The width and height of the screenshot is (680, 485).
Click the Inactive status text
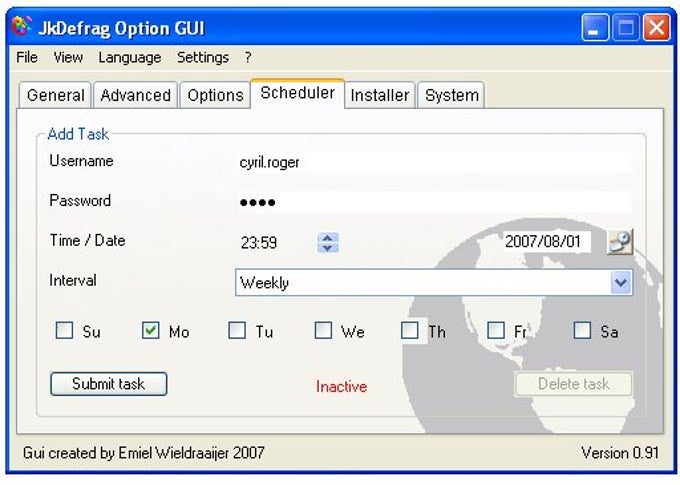341,387
